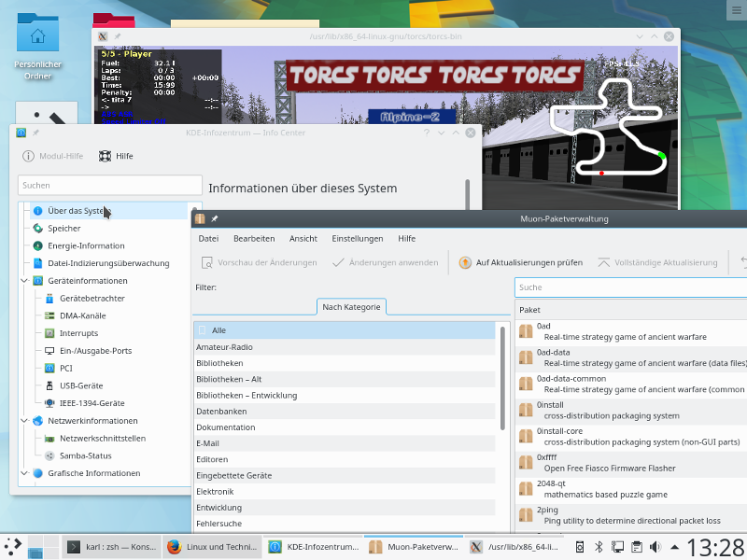Image resolution: width=747 pixels, height=560 pixels.
Task: Open Hilfe lifebuoy button in Info Center
Action: point(116,156)
